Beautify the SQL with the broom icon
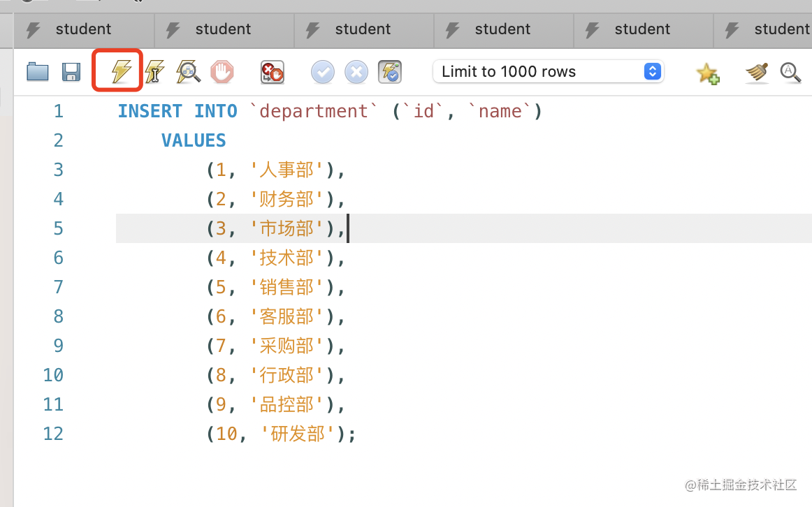The image size is (812, 507). (x=757, y=71)
